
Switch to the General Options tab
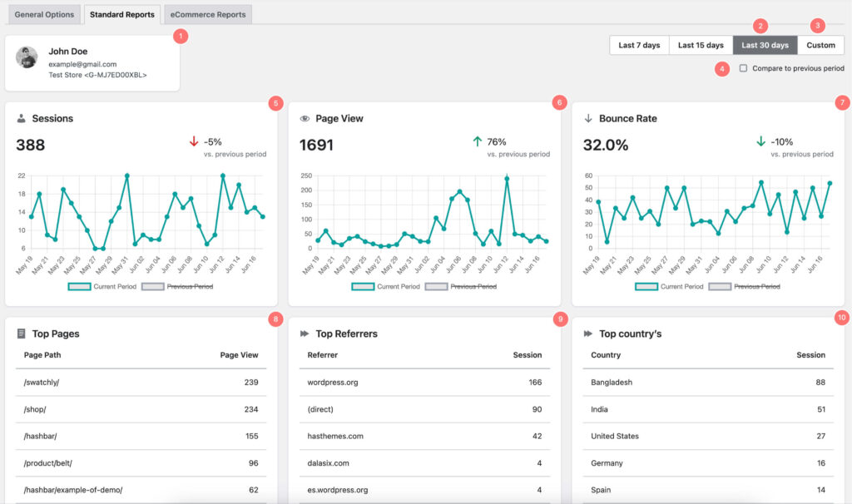45,14
